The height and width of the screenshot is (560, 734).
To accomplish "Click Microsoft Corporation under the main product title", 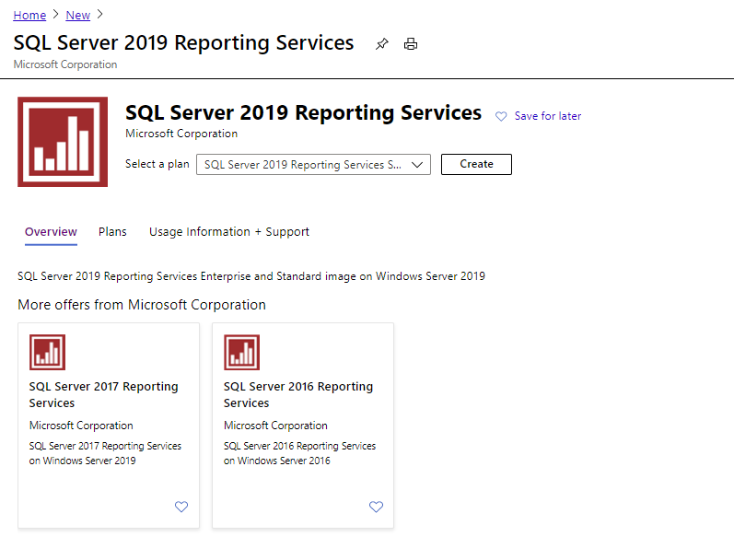I will [x=181, y=134].
